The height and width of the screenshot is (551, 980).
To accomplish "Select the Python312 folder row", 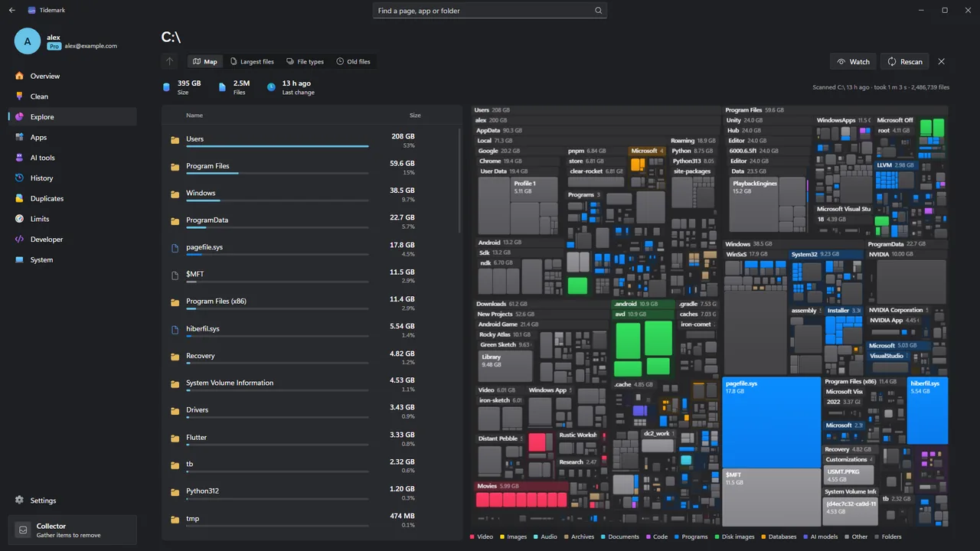I will 310,491.
